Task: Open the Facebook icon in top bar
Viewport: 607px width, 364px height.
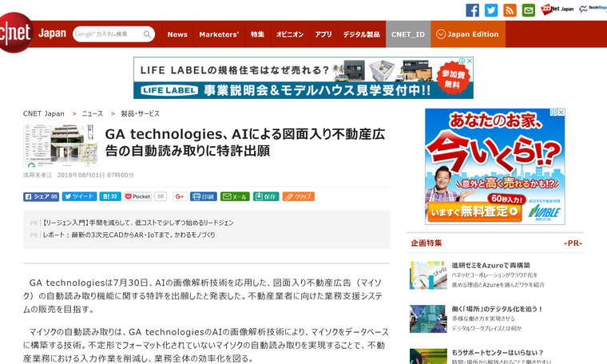Action: [472, 10]
